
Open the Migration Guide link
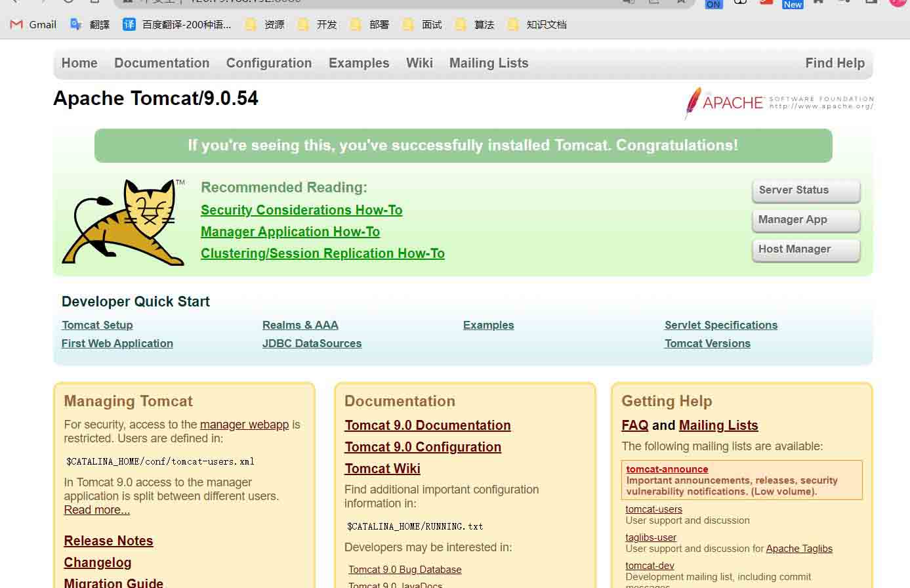pyautogui.click(x=114, y=583)
